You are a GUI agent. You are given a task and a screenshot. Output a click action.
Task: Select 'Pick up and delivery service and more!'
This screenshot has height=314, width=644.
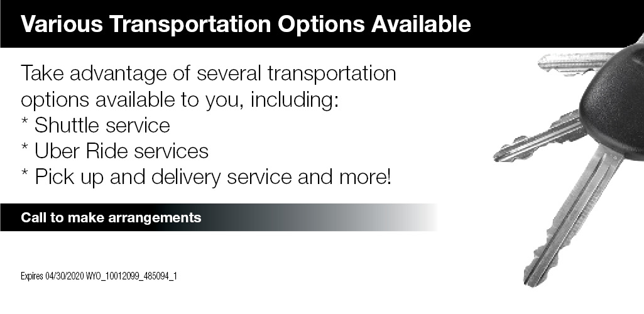[213, 178]
